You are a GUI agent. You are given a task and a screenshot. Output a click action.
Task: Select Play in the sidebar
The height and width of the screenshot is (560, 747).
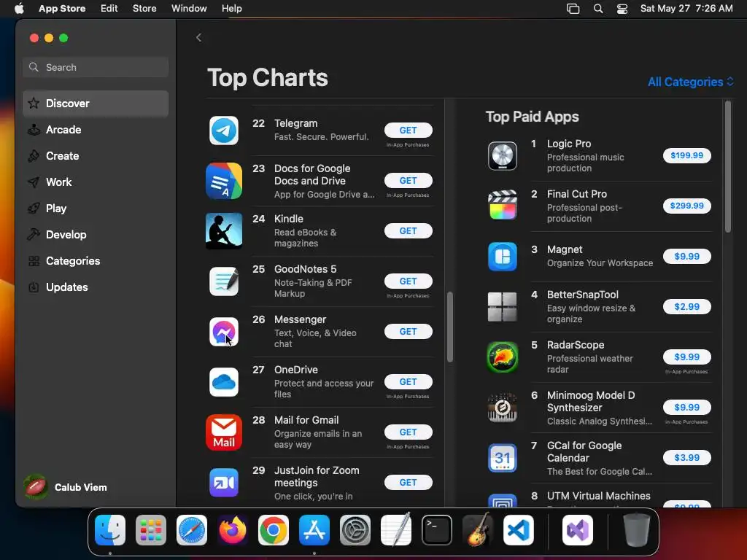pos(96,209)
